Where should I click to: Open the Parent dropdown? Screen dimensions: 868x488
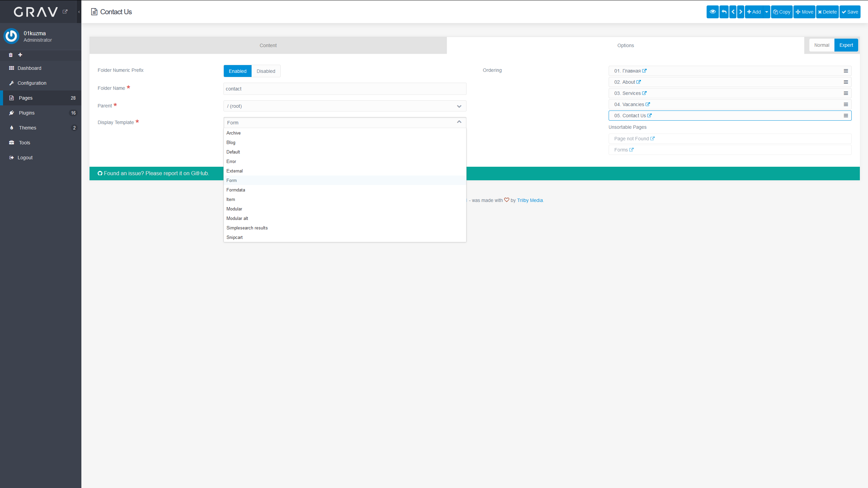coord(345,106)
